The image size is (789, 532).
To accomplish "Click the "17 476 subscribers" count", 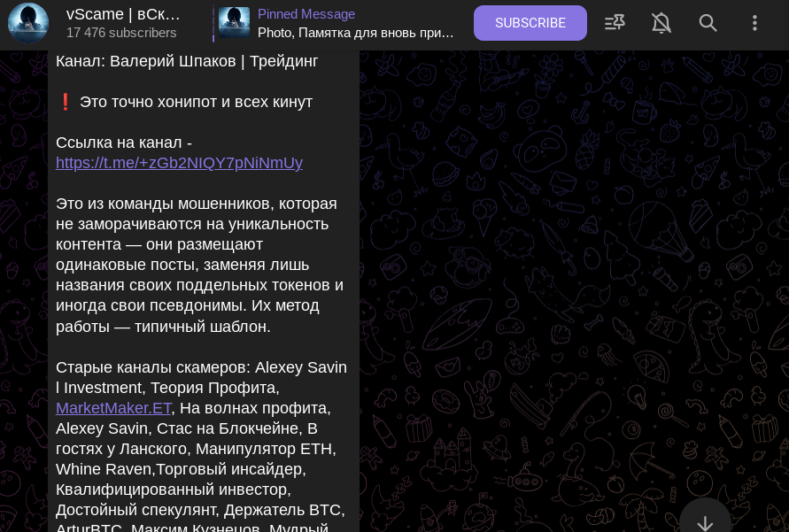I will [121, 33].
